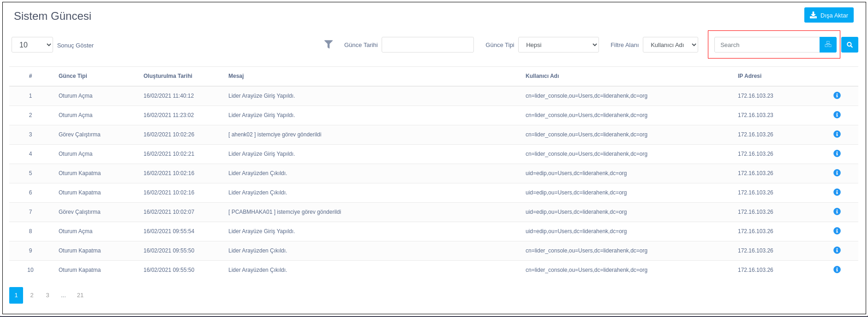Go to page 3 in pagination
This screenshot has height=317, width=868.
(48, 295)
